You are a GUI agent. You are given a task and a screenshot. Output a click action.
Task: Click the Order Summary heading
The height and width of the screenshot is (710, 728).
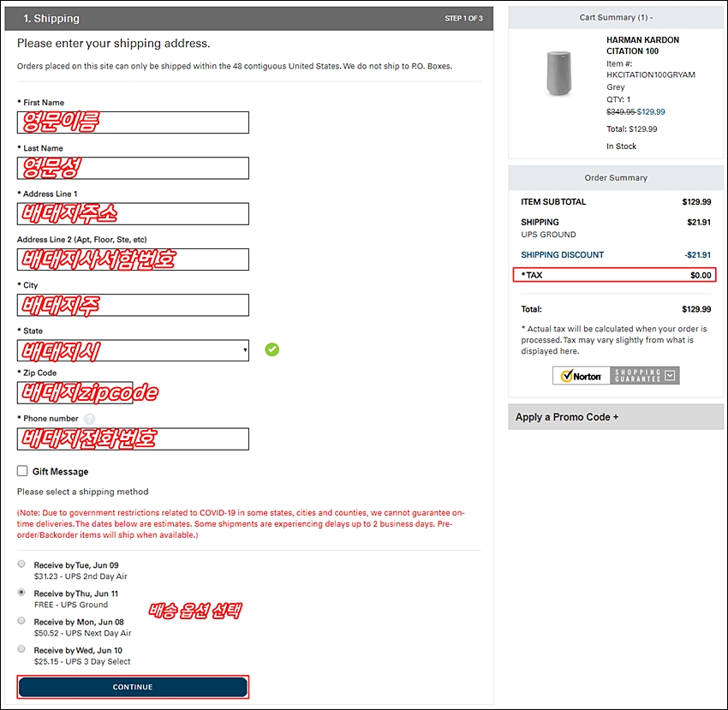pos(616,178)
